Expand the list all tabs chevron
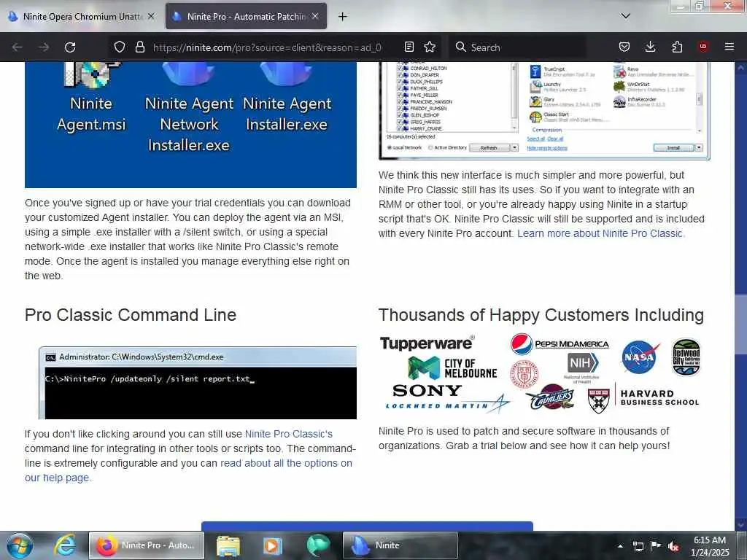747x560 pixels. (x=626, y=16)
